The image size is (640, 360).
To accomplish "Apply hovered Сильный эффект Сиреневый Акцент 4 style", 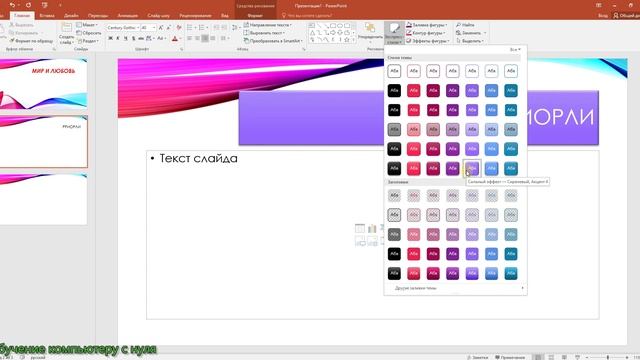I will click(472, 168).
